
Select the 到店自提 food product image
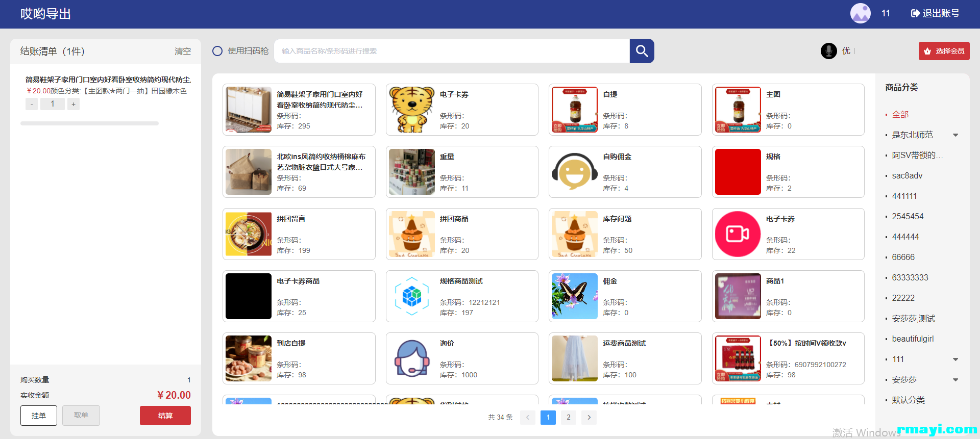(x=249, y=358)
